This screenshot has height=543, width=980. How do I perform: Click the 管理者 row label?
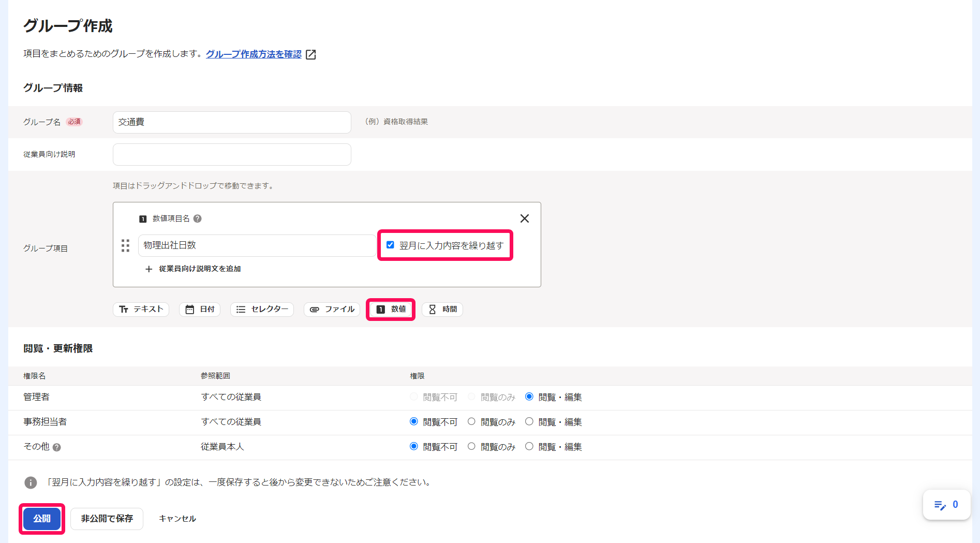coord(36,397)
